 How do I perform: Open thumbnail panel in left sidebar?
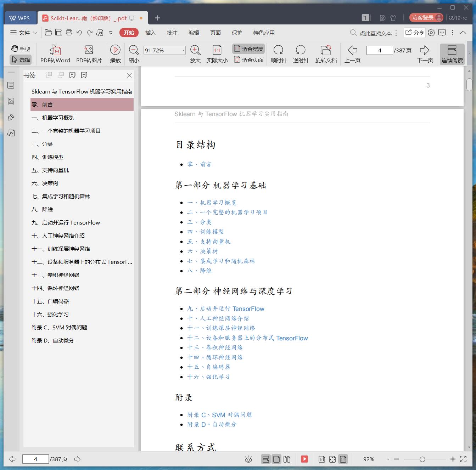pyautogui.click(x=11, y=101)
